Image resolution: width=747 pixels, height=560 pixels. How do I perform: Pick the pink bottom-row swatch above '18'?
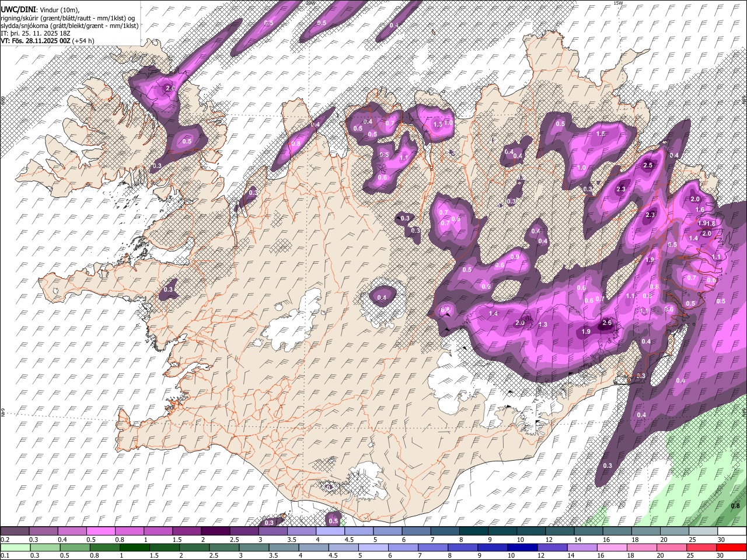click(642, 548)
